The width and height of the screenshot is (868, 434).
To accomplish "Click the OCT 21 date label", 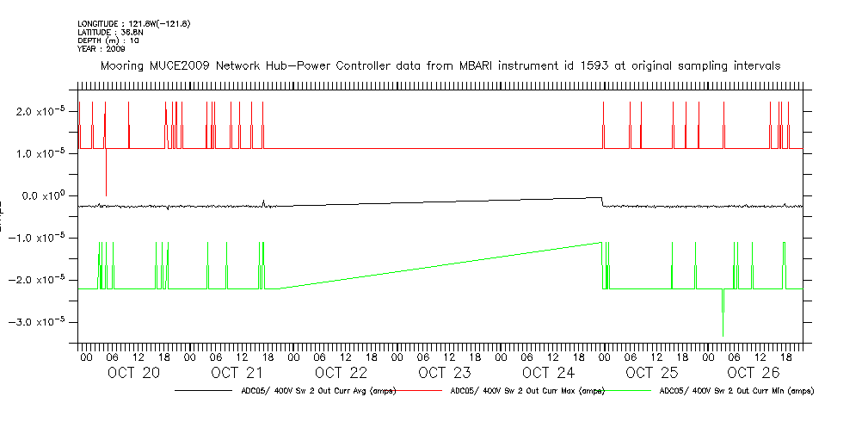I will (237, 373).
